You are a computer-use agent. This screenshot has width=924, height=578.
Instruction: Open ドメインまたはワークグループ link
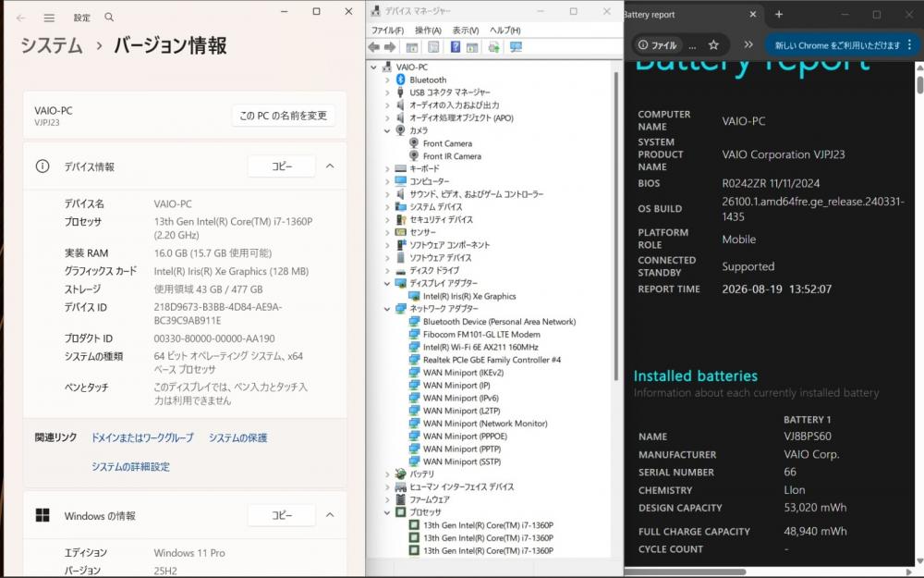pos(142,437)
